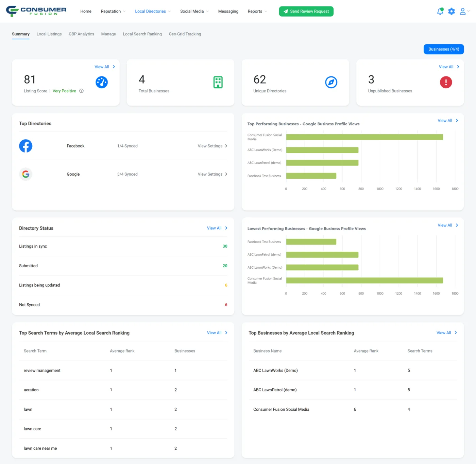
Task: Select the Summary tab
Action: click(x=21, y=34)
